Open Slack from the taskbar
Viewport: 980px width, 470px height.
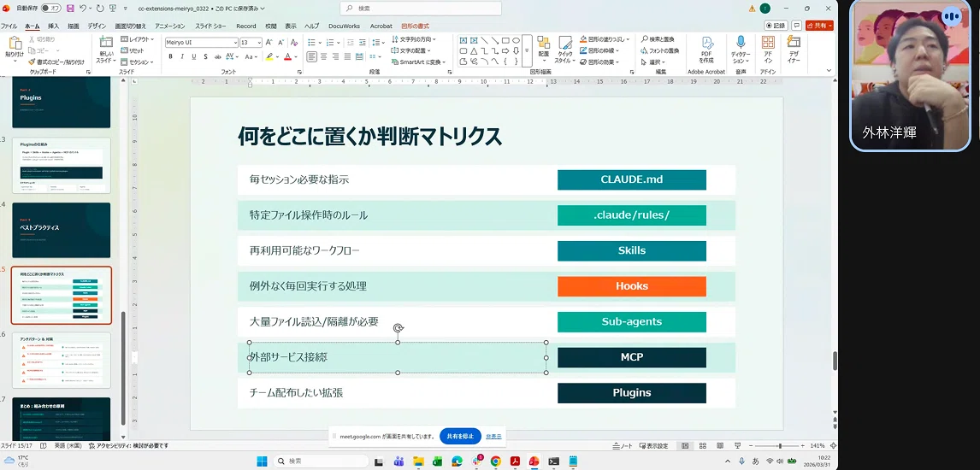tap(476, 461)
